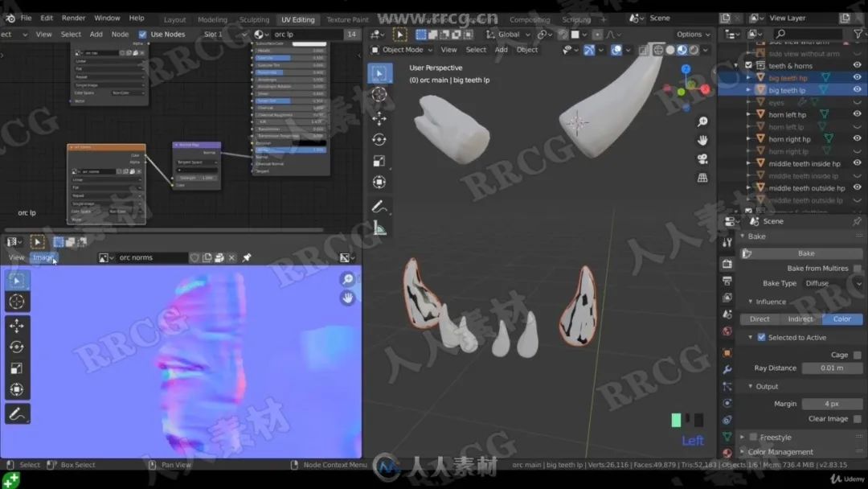Activate the Rotate tool in 3D viewport
The width and height of the screenshot is (868, 489).
379,140
